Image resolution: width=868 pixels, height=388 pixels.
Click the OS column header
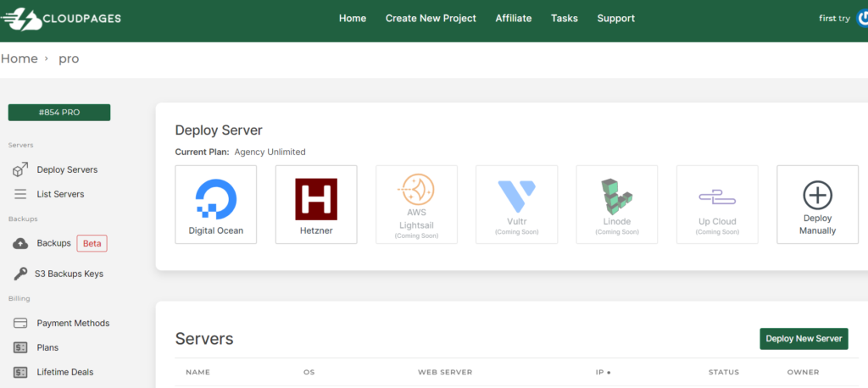point(309,372)
